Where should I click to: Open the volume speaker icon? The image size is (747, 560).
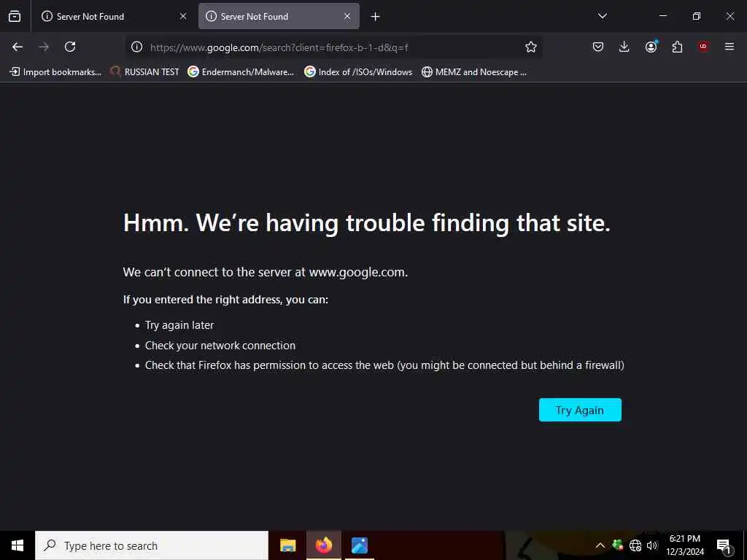tap(652, 545)
